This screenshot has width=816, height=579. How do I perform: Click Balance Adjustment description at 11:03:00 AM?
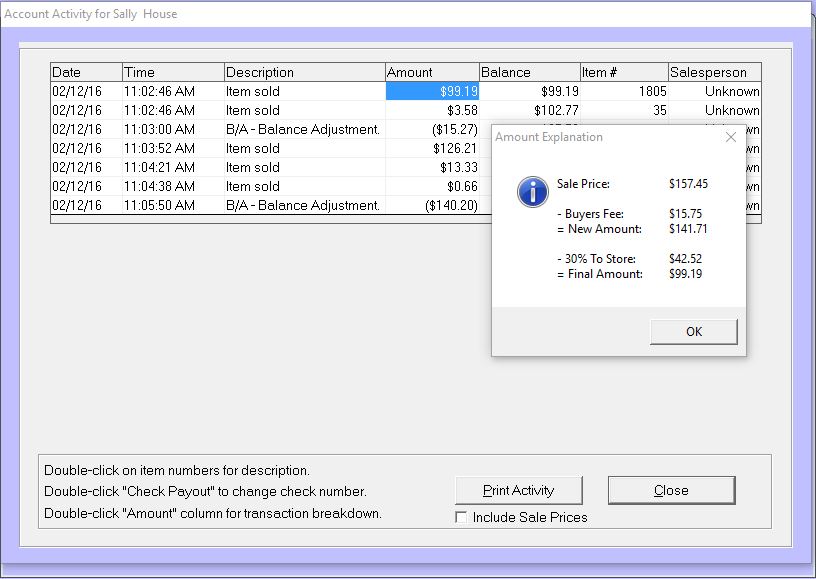coord(305,130)
